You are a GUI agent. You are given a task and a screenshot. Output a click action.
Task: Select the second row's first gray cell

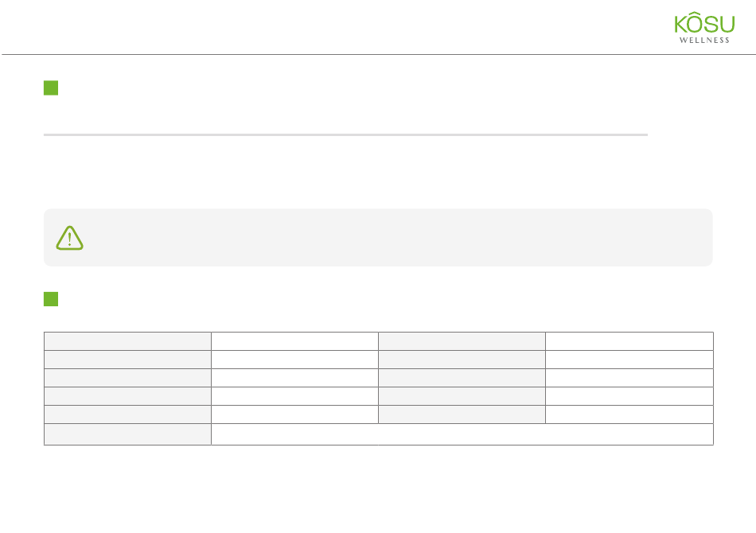point(128,360)
